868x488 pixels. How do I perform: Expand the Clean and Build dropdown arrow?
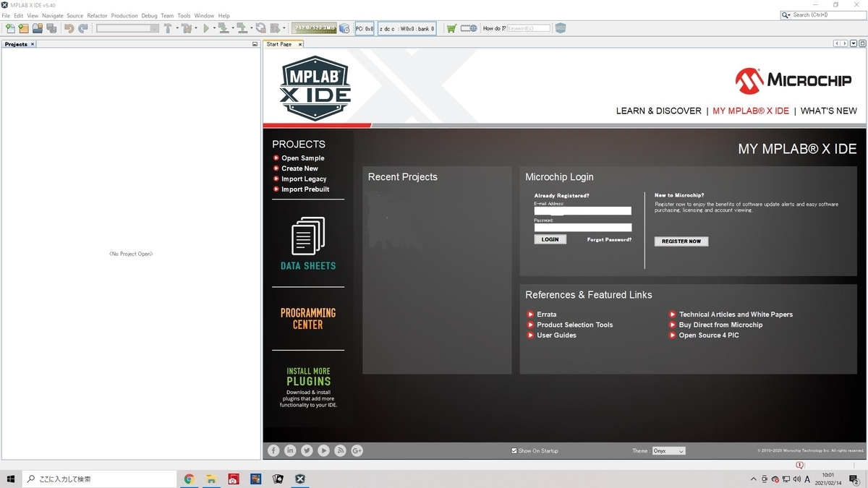[x=195, y=28]
